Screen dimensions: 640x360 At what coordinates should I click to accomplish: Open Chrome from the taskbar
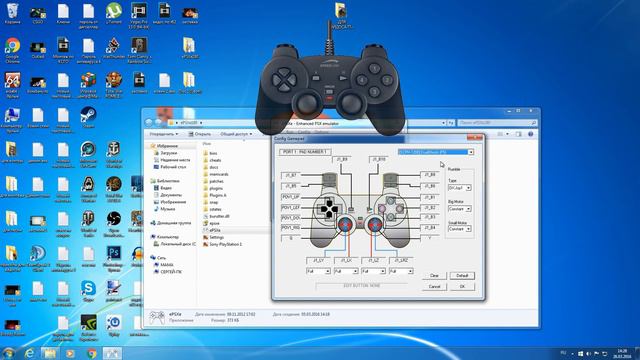(91, 353)
